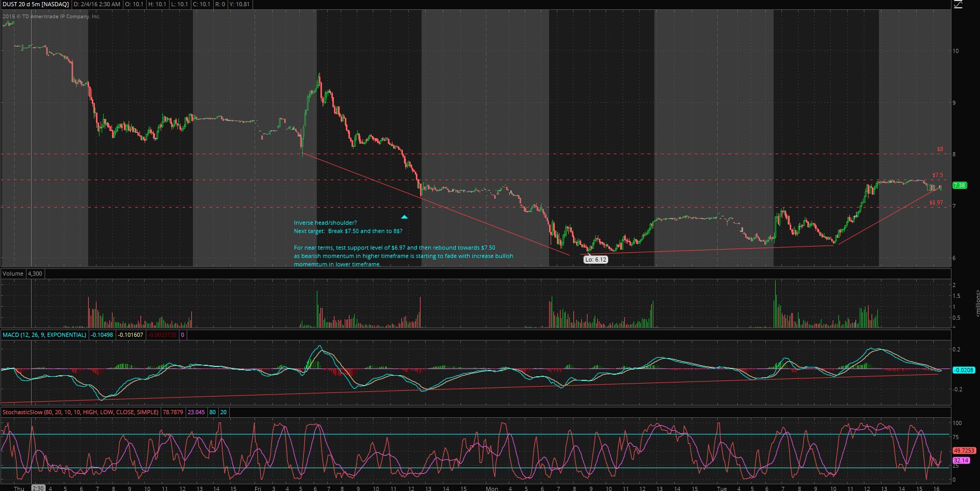Click the 7.38 last price bubble
This screenshot has width=980, height=491.
(x=959, y=185)
